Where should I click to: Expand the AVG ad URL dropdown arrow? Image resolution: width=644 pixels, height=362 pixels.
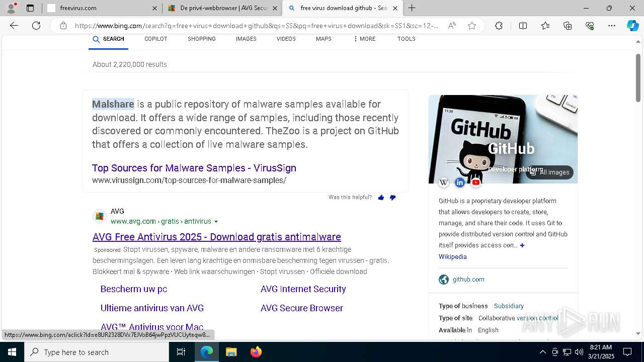216,222
